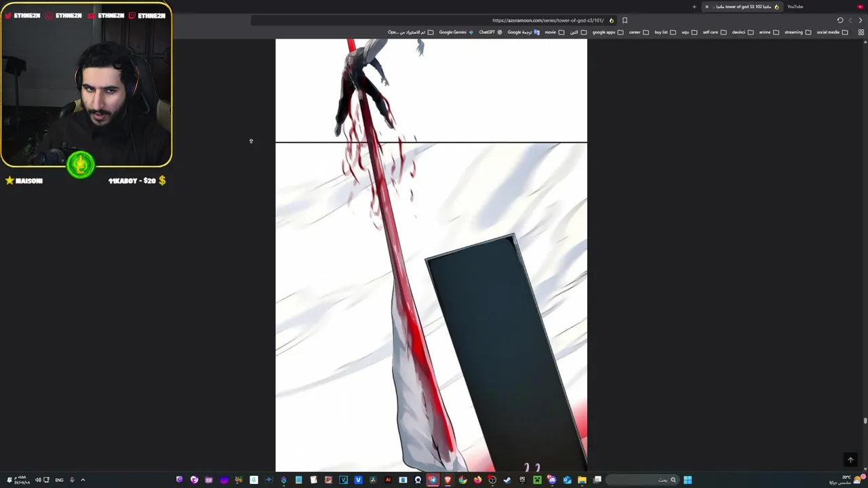Open the Google translate bookmark

point(524,32)
